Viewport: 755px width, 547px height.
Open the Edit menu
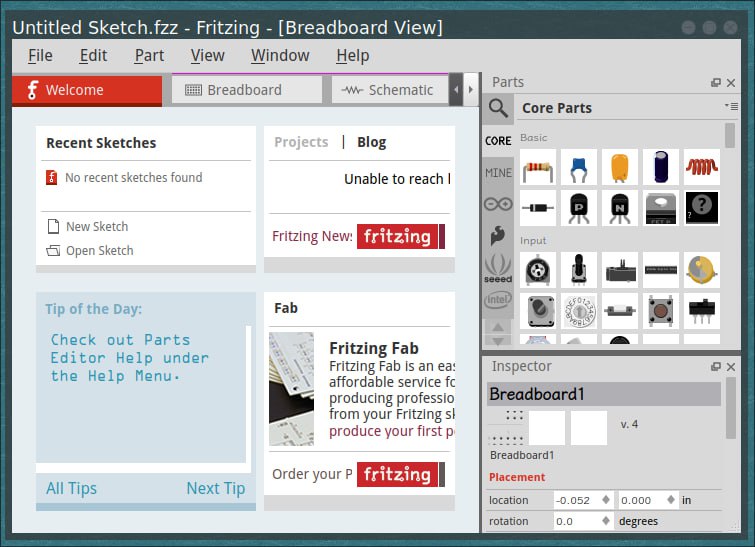93,55
